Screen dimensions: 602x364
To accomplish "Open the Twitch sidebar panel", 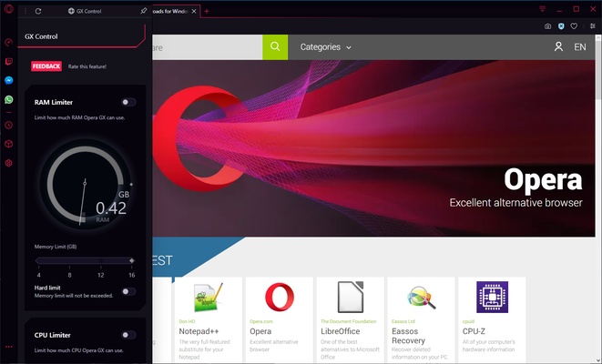I will click(9, 61).
